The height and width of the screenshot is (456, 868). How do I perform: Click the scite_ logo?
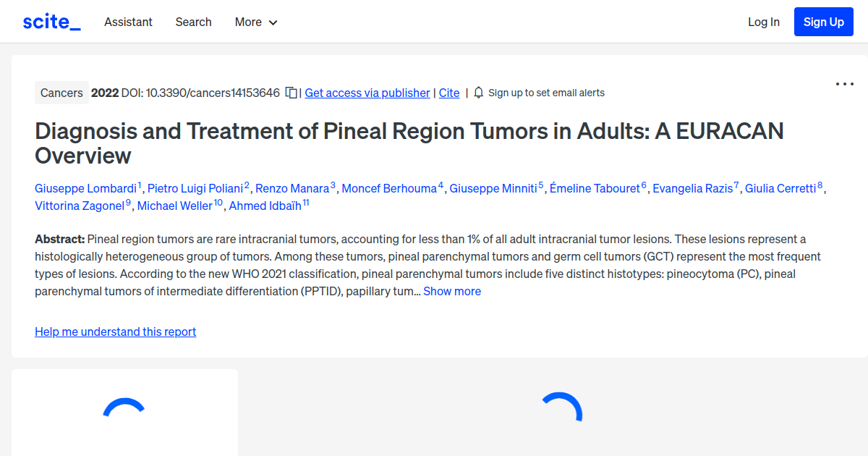pyautogui.click(x=51, y=21)
